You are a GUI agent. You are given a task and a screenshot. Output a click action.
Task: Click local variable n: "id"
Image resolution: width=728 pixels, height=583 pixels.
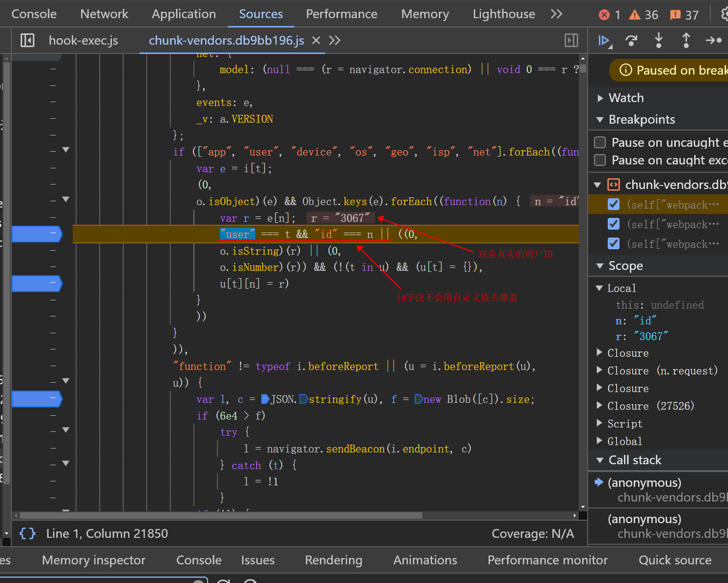636,320
